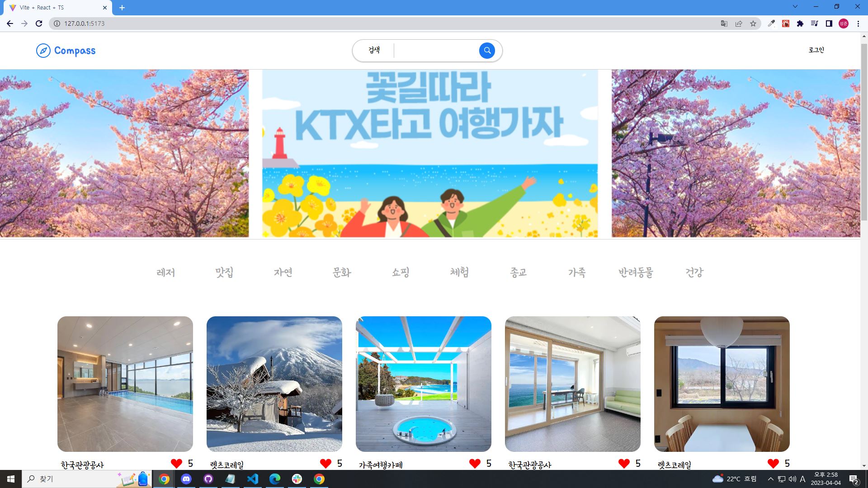Select the 문화 category tab

click(342, 272)
